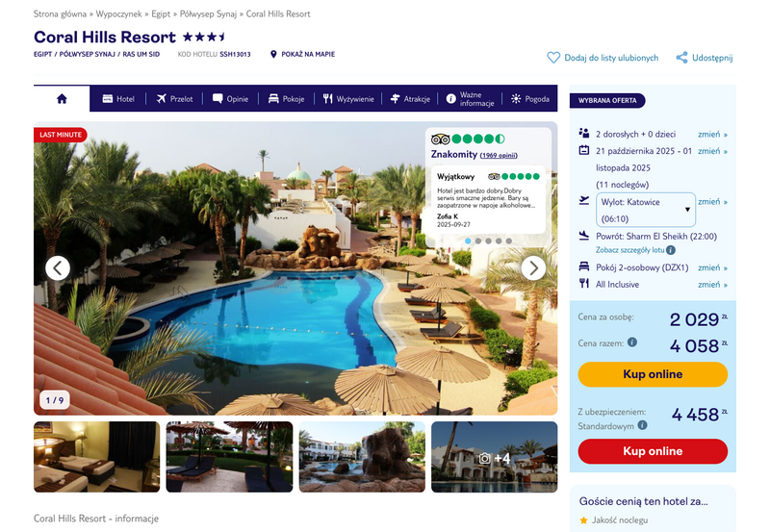Switch to the Wyżywienie tab

point(348,99)
